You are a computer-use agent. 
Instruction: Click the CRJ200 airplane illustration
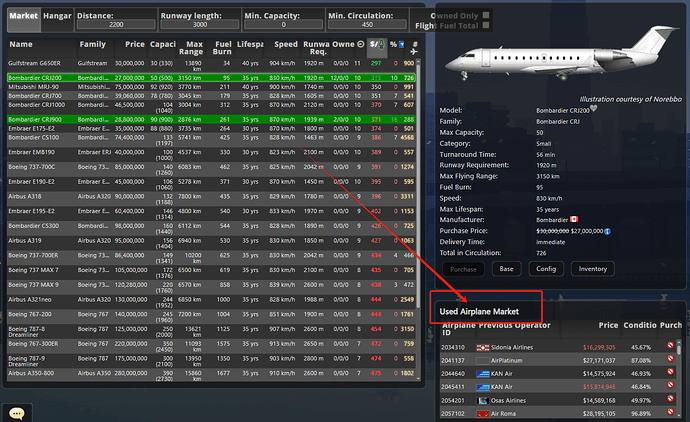pos(561,55)
